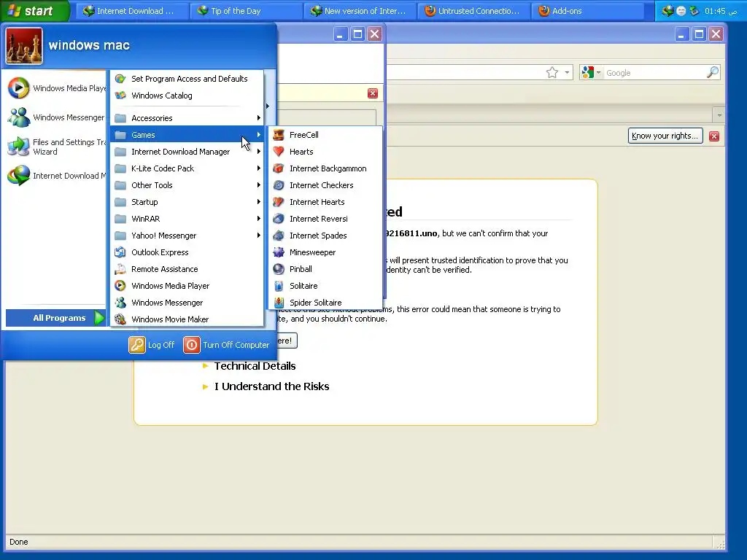Image resolution: width=747 pixels, height=560 pixels.
Task: Open Remote Assistance icon
Action: [120, 268]
